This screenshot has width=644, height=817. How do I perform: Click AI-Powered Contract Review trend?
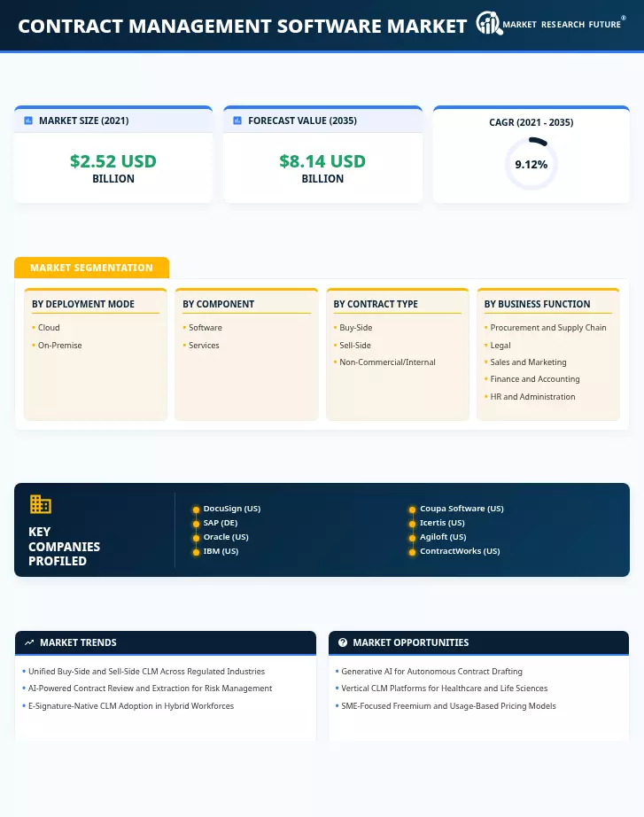[150, 689]
